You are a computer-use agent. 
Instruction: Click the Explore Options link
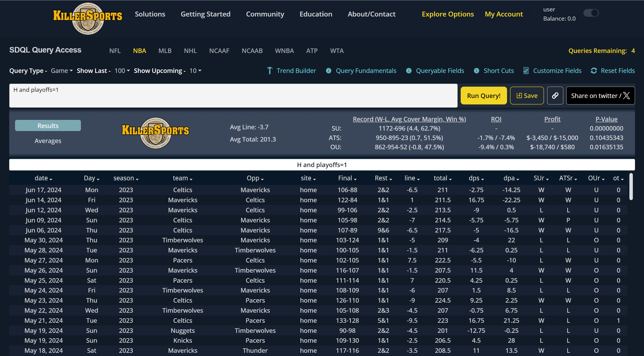(448, 14)
